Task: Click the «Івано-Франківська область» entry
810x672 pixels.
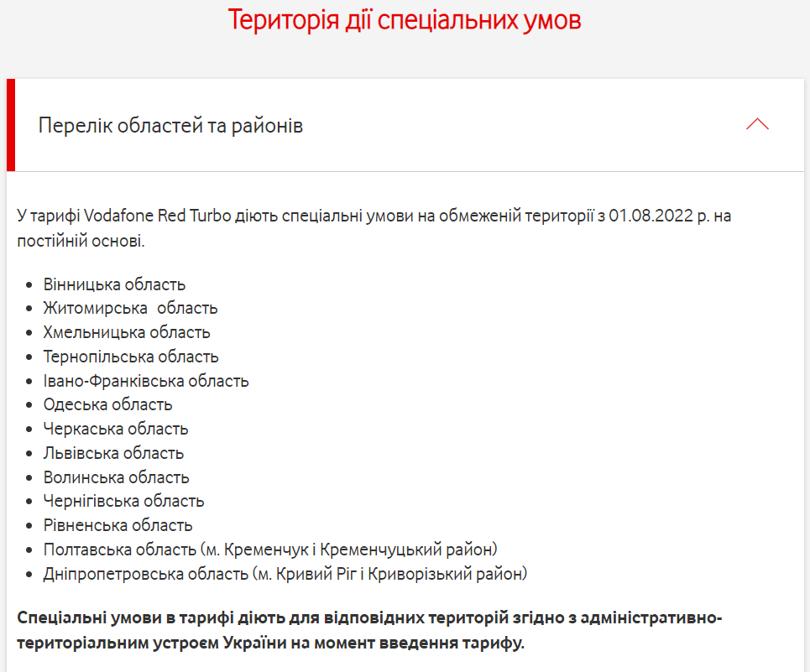Action: [x=146, y=380]
